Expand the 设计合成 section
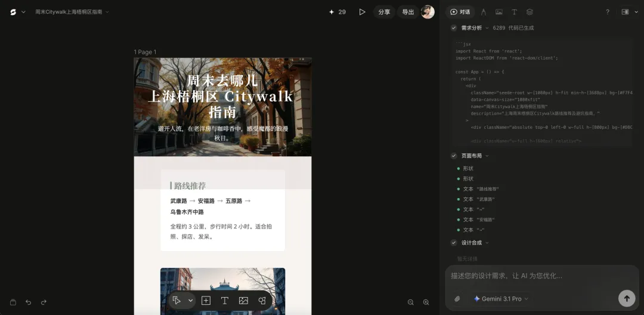The height and width of the screenshot is (315, 644). tap(487, 243)
